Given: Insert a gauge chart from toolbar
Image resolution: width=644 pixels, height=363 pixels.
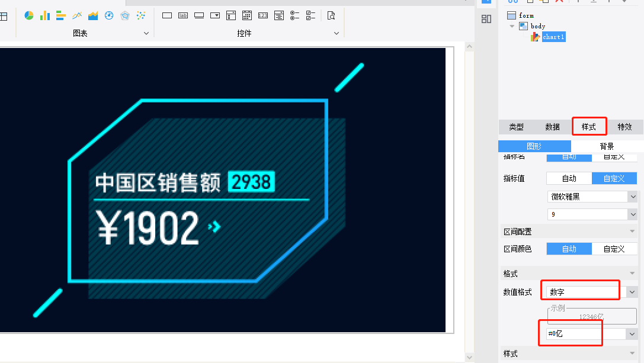Looking at the screenshot, I should pos(109,15).
